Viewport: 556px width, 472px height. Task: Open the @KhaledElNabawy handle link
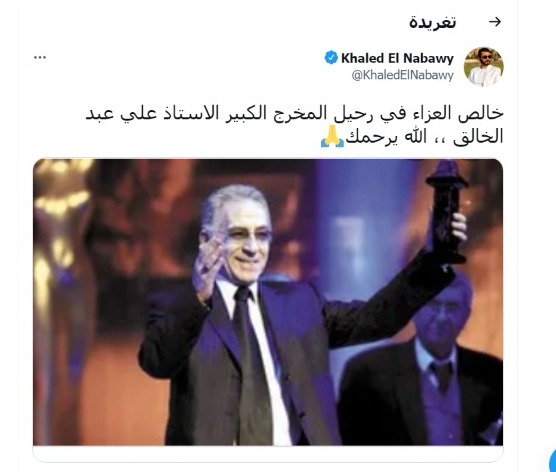pyautogui.click(x=402, y=75)
